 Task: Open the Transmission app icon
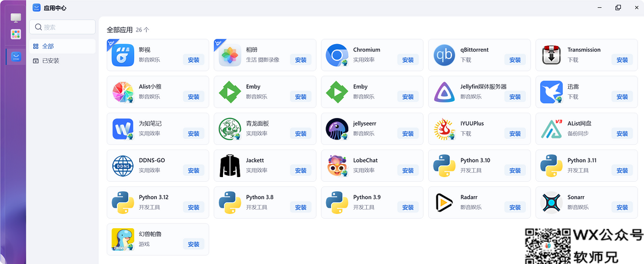552,55
